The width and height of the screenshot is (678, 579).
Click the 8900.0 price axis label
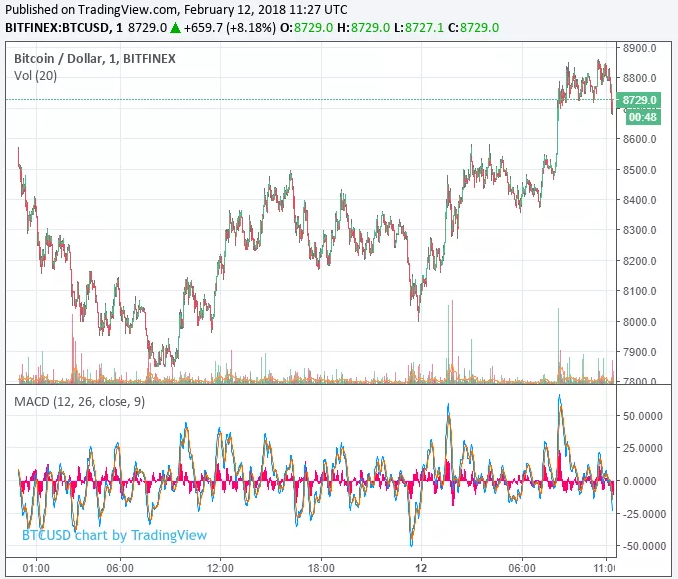tap(639, 48)
